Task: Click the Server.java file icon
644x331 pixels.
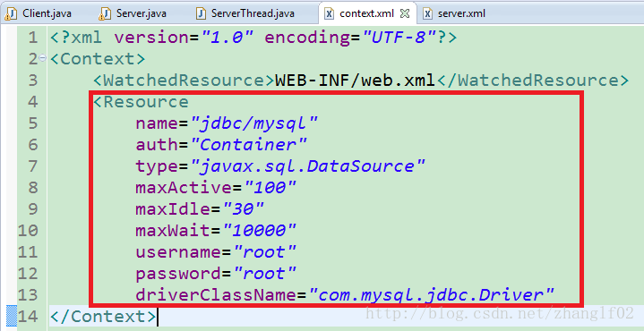Action: coord(105,13)
